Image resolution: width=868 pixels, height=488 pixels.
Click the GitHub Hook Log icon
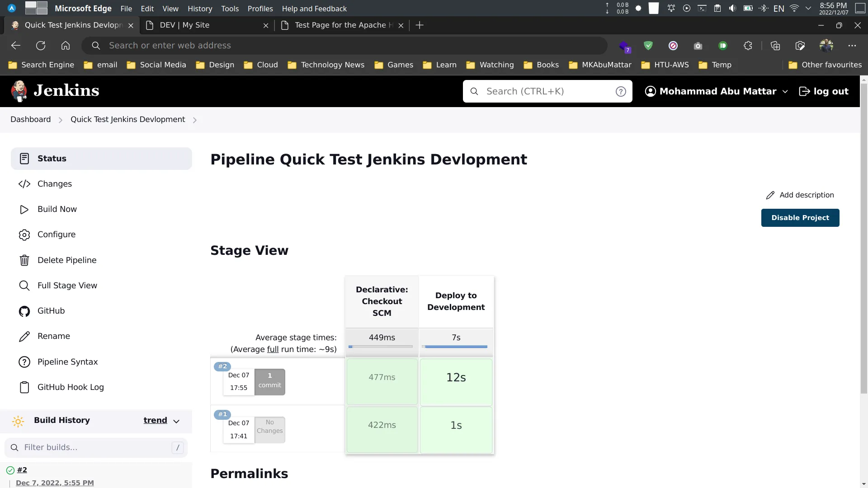click(x=24, y=387)
